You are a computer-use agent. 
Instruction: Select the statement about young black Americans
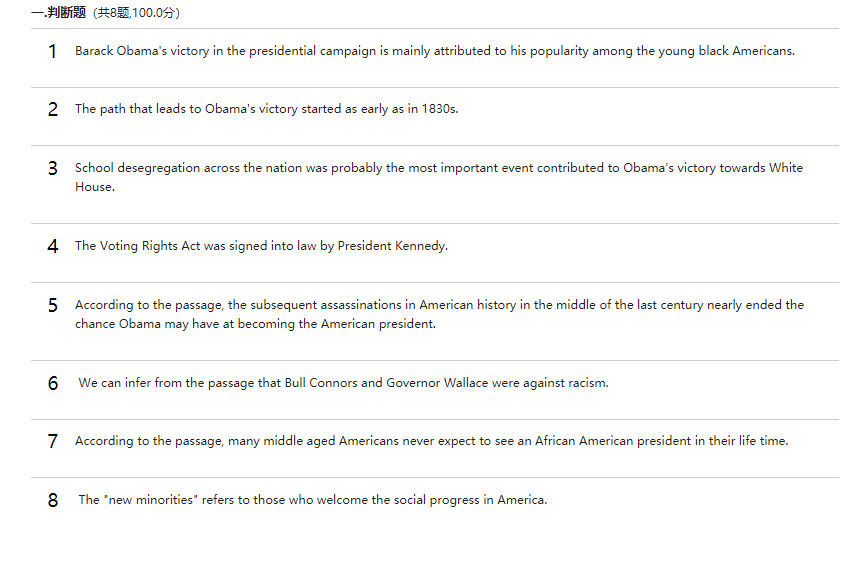pyautogui.click(x=434, y=51)
